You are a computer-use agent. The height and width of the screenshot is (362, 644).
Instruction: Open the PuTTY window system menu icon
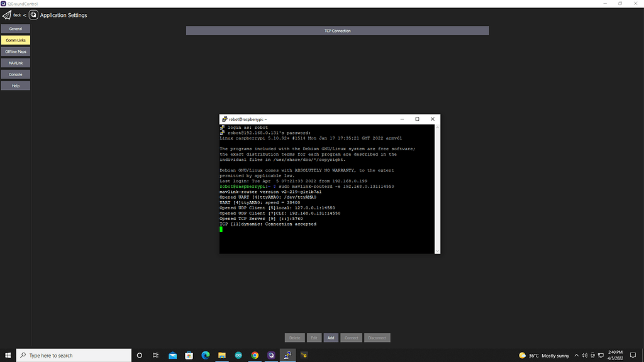[224, 119]
